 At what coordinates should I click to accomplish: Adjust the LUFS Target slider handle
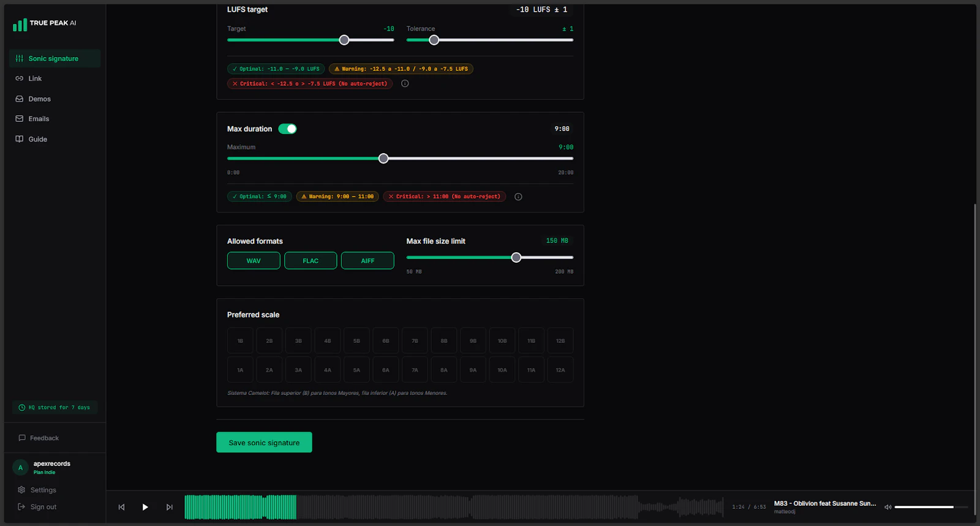pyautogui.click(x=344, y=40)
